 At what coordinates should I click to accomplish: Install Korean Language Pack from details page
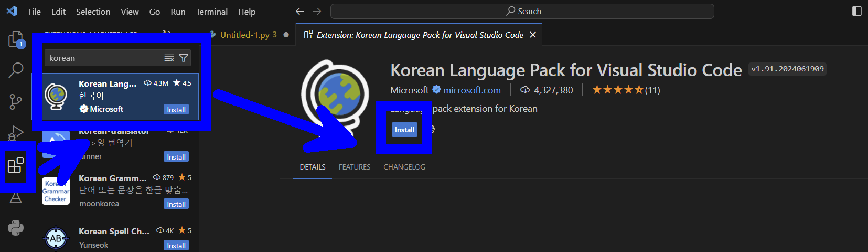click(404, 130)
